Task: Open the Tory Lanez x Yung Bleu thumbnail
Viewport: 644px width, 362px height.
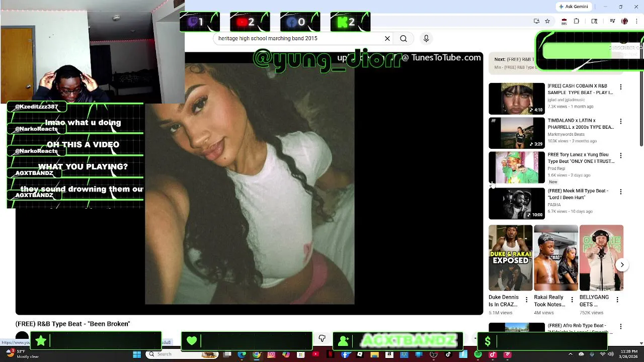Action: pos(517,167)
